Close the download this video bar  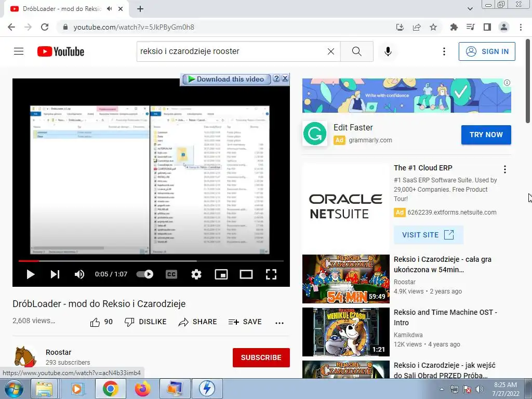285,78
